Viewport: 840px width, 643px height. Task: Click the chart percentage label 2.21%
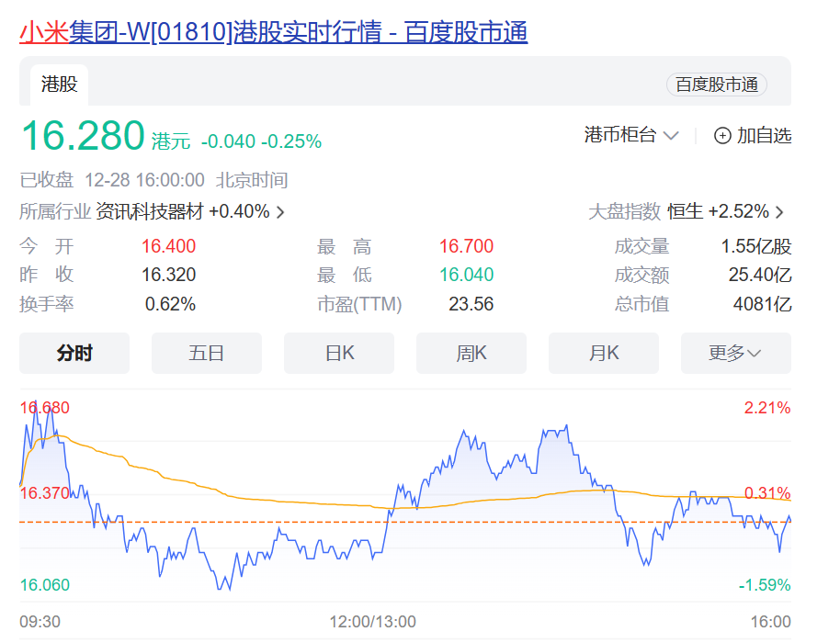(767, 408)
